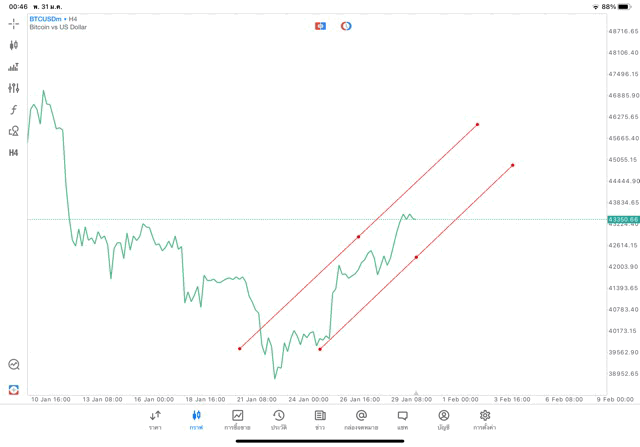This screenshot has height=447, width=640.
Task: Open indicators list with f icon
Action: [x=14, y=110]
